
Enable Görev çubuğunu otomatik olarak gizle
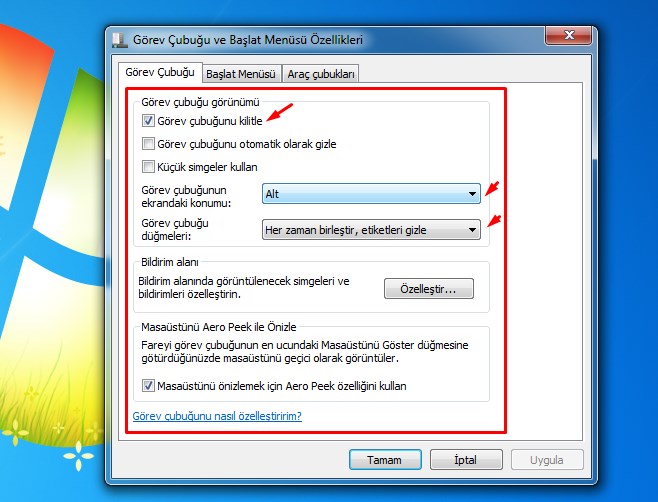click(x=148, y=144)
